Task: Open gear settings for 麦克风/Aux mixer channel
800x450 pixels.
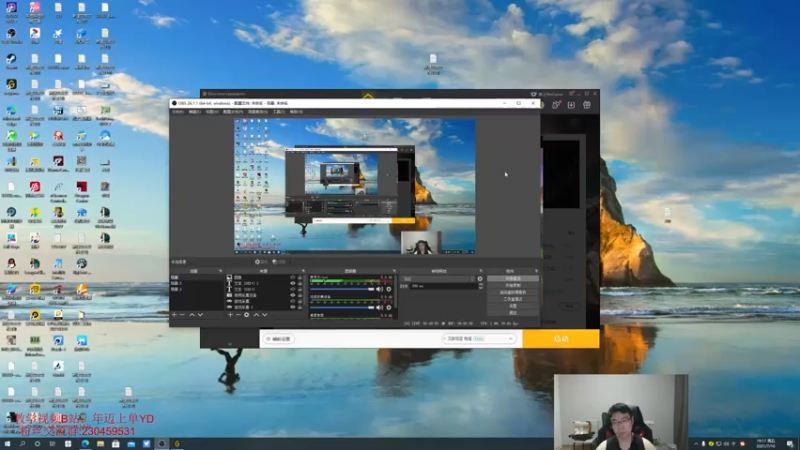Action: coord(389,289)
